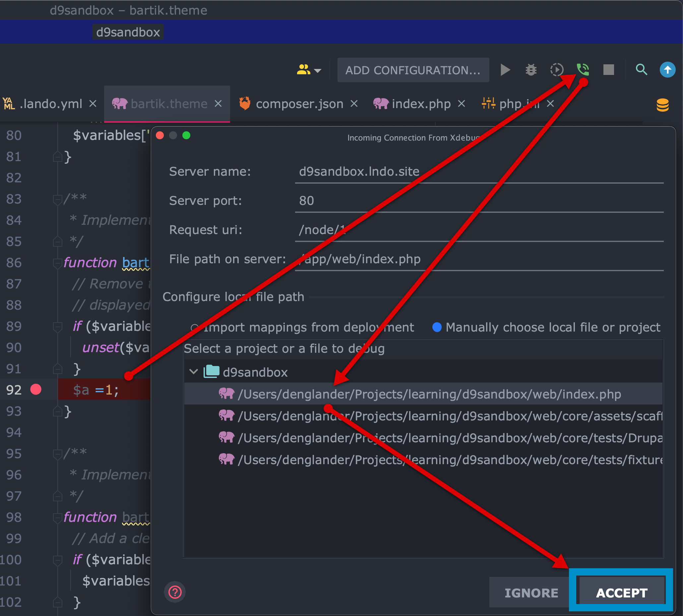Click the Run play icon in toolbar

click(x=505, y=70)
